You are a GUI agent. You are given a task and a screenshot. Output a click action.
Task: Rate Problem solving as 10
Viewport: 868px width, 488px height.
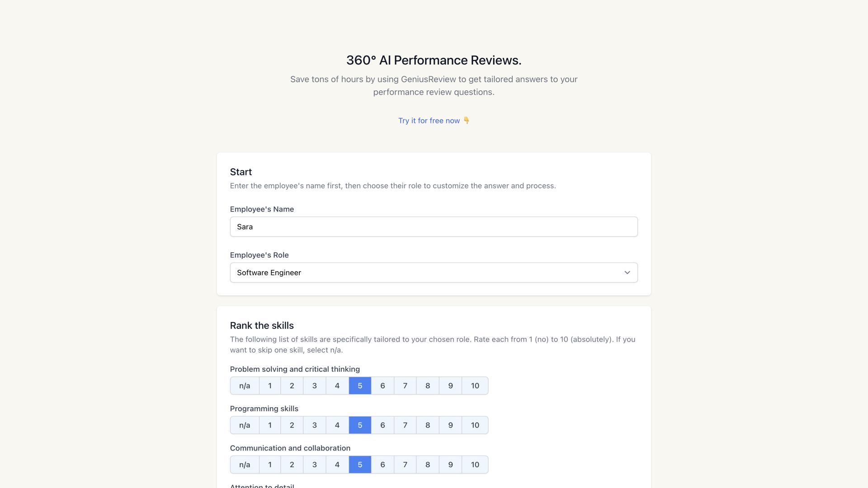(475, 385)
